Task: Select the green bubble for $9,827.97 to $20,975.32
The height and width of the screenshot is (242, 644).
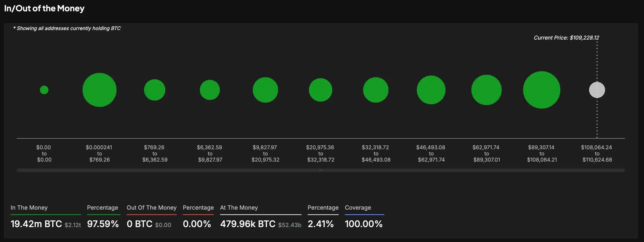Action: point(265,90)
